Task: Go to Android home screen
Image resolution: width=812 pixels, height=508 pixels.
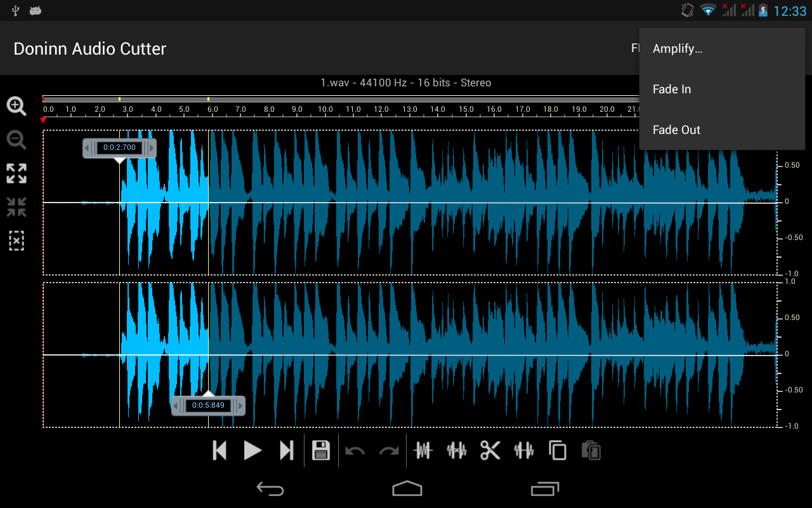Action: click(407, 488)
